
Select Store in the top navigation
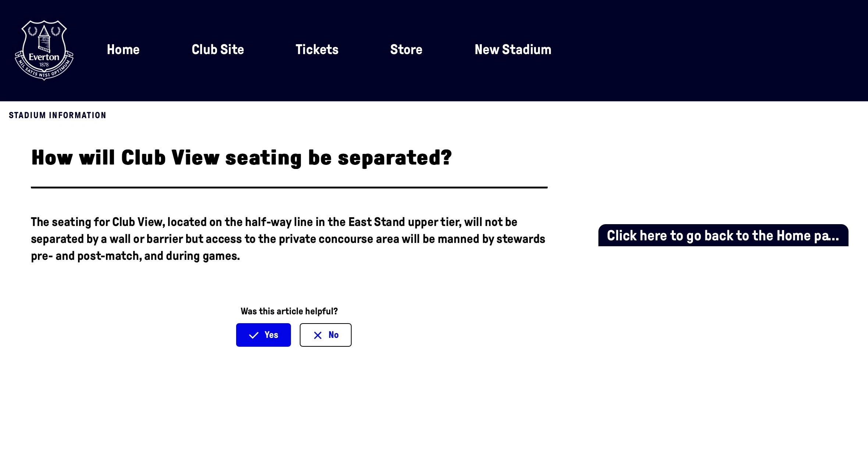[x=406, y=50]
